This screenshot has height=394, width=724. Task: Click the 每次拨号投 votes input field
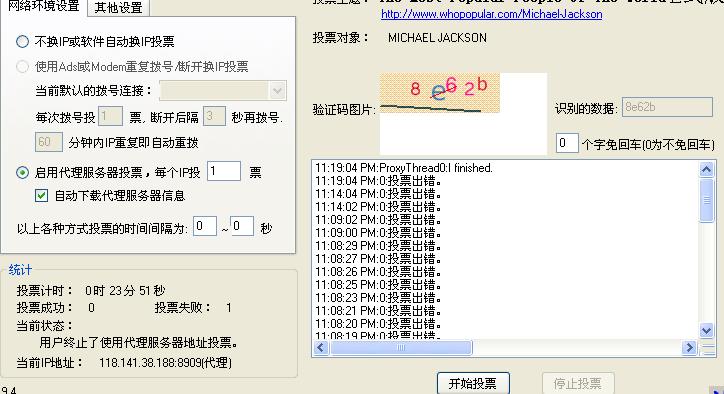[110, 116]
